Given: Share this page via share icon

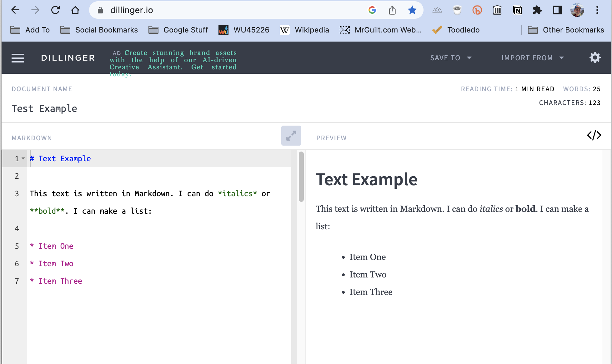Looking at the screenshot, I should coord(392,10).
